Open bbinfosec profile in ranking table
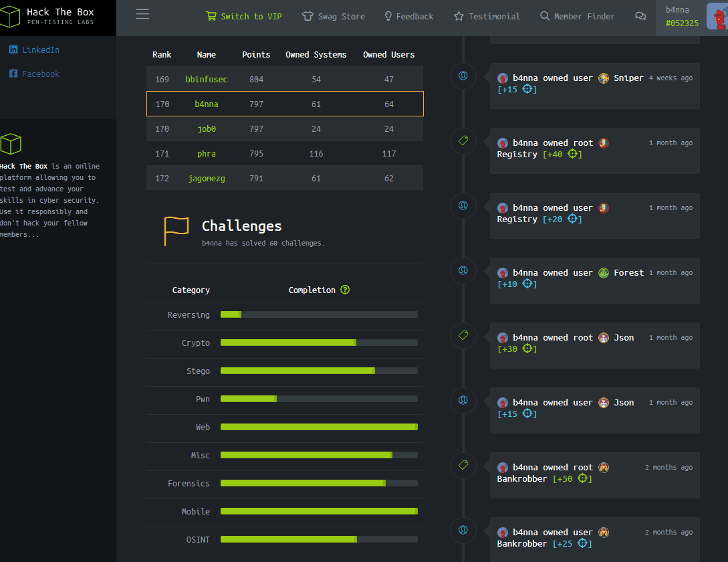The image size is (728, 562). click(207, 80)
